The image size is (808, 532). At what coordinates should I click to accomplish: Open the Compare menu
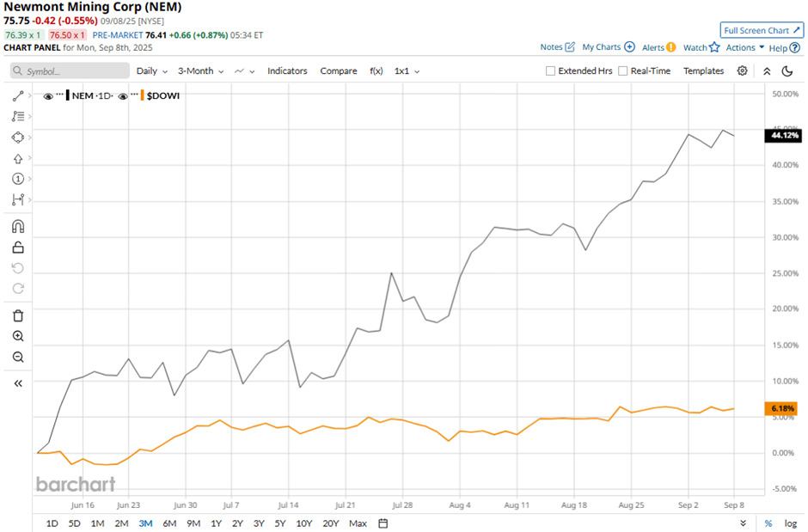[339, 71]
